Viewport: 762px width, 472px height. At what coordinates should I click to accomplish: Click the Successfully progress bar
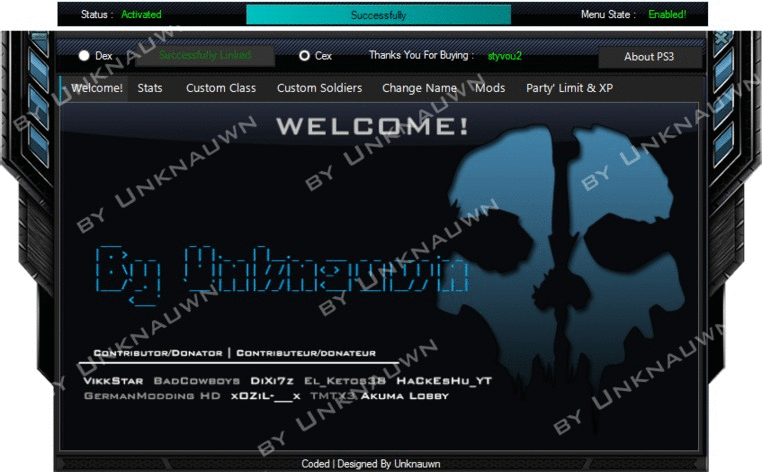coord(379,15)
